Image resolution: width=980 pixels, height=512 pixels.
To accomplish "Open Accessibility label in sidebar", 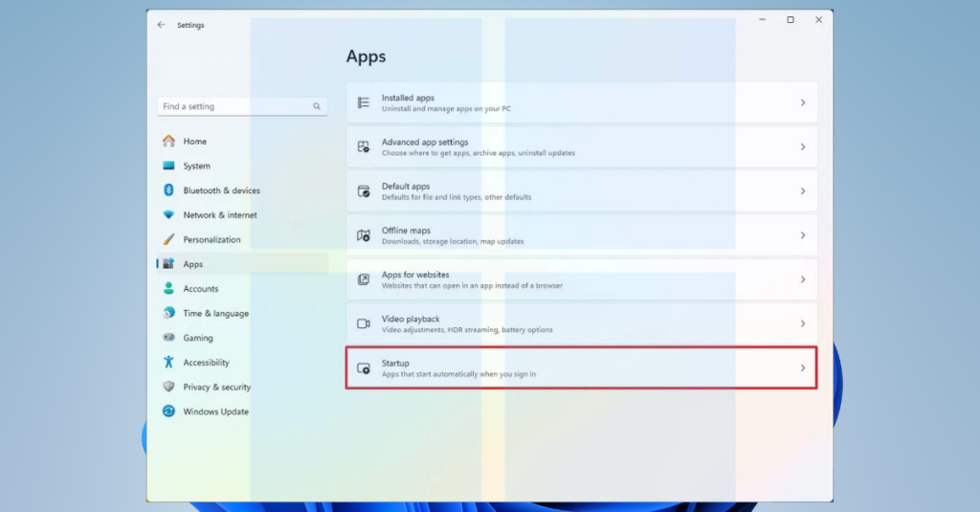I will [207, 363].
